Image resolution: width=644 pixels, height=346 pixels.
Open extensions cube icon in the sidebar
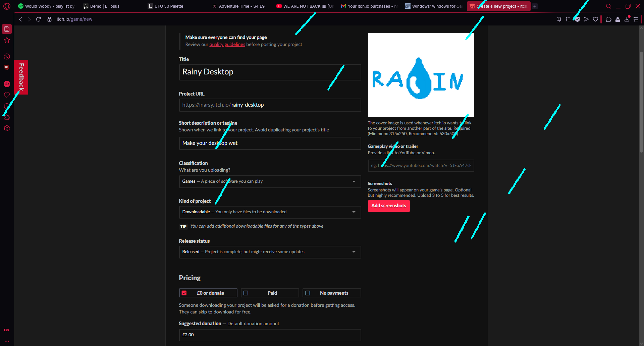tap(7, 117)
